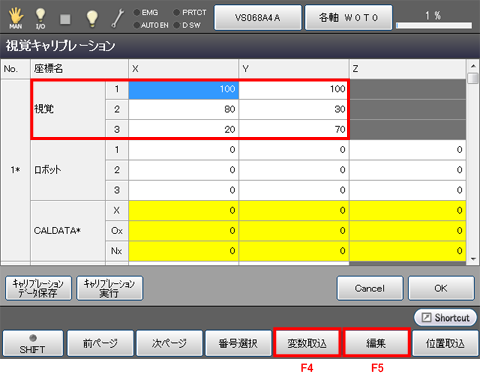Image resolution: width=480 pixels, height=374 pixels.
Task: Open the wrench tool settings icon
Action: pos(117,18)
